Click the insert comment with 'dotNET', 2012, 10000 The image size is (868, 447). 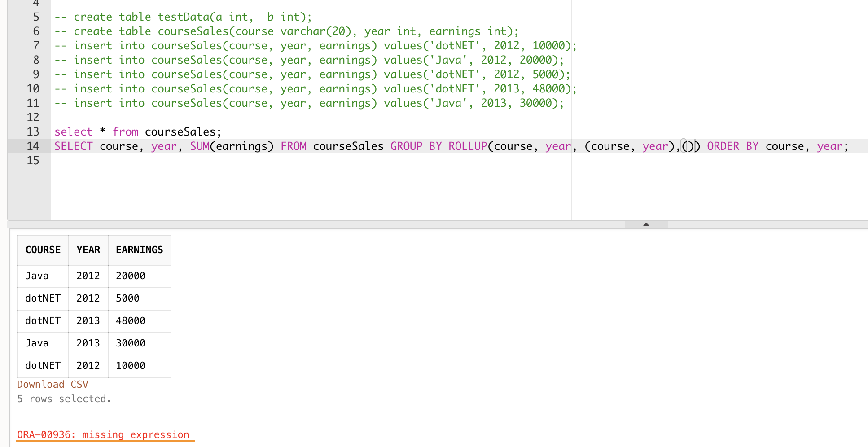[316, 46]
